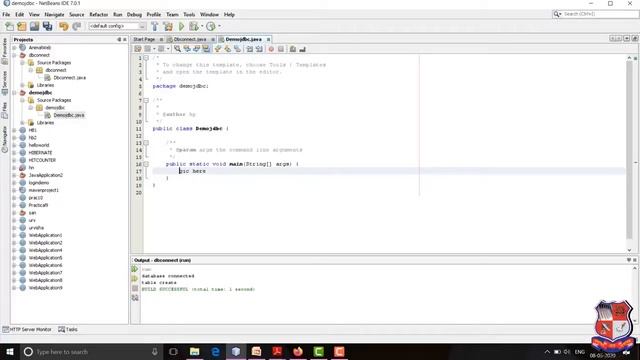Viewport: 640px width, 360px height.
Task: Open the Debug Project dropdown arrow
Action: click(x=202, y=27)
